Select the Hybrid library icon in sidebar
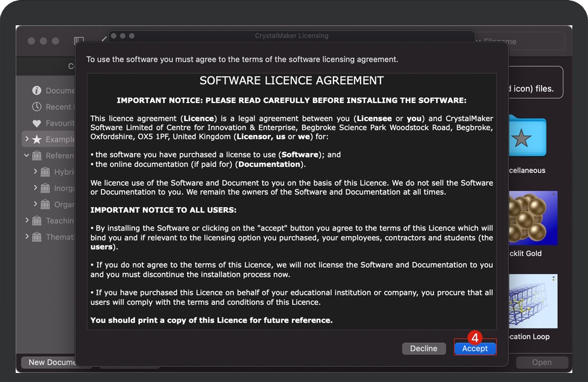 coord(45,172)
